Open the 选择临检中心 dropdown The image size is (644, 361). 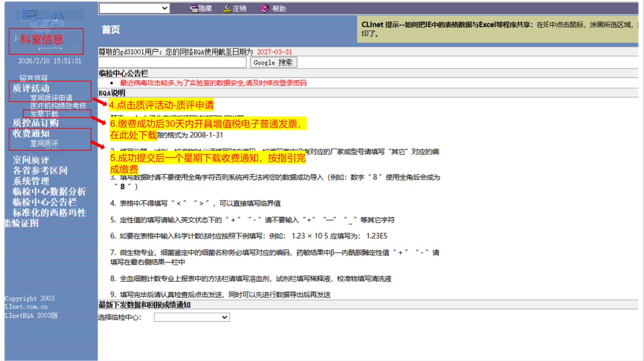pos(192,317)
